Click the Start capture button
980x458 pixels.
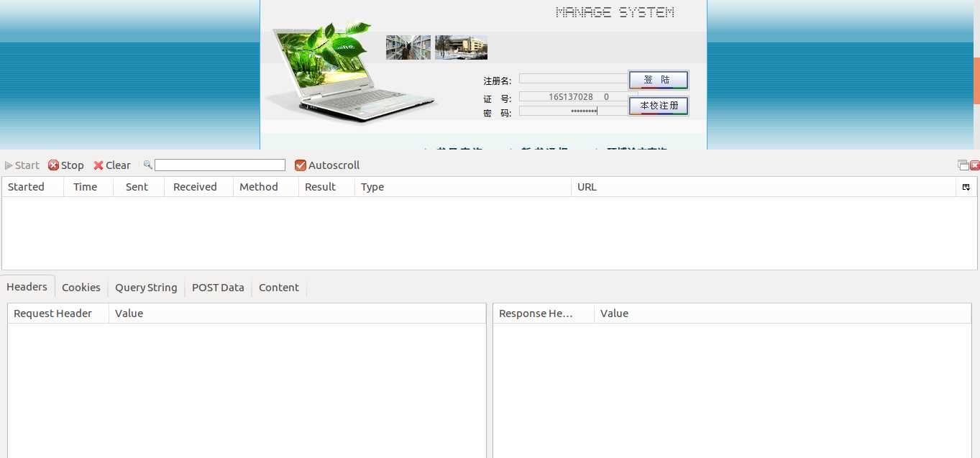point(22,165)
